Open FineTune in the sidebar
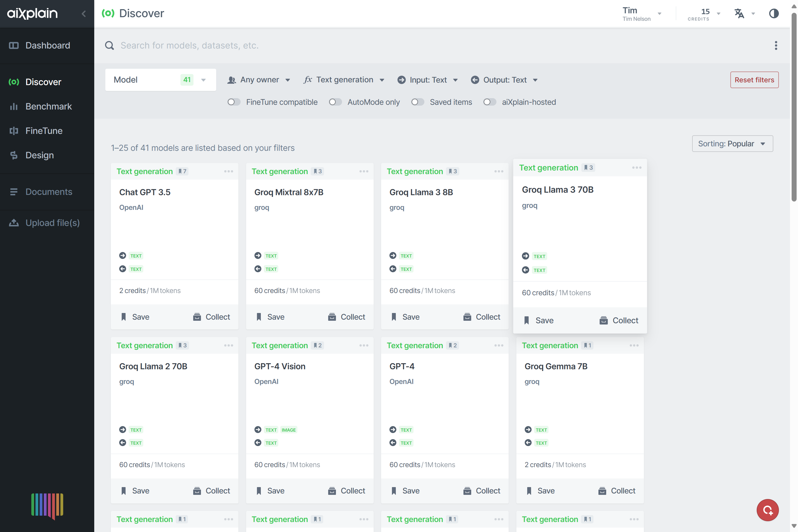Viewport: 798px width, 532px height. point(47,131)
